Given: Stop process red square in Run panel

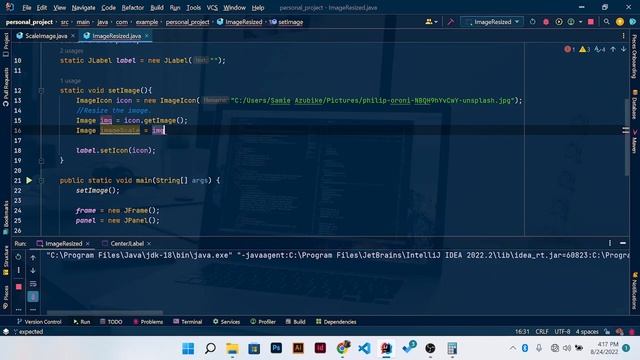Looking at the screenshot, I should click(x=19, y=287).
